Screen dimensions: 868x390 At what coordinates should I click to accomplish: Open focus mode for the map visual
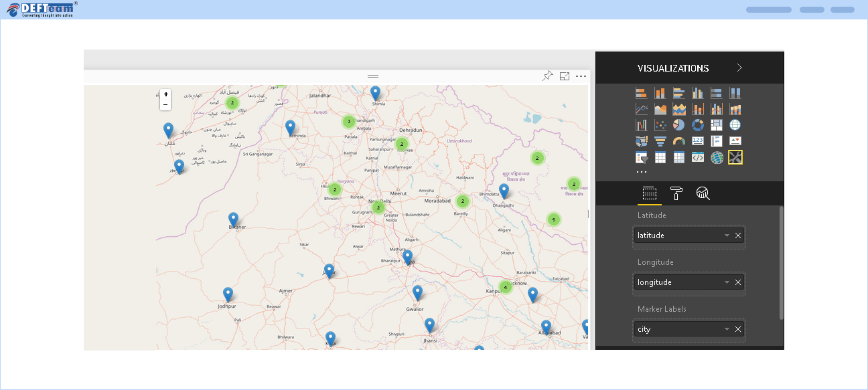(x=565, y=76)
